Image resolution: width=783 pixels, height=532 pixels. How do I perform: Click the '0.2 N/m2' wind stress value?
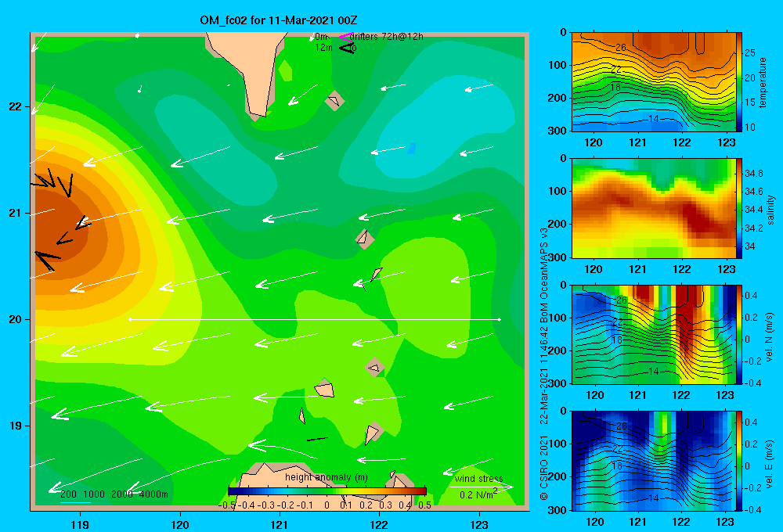pyautogui.click(x=478, y=494)
